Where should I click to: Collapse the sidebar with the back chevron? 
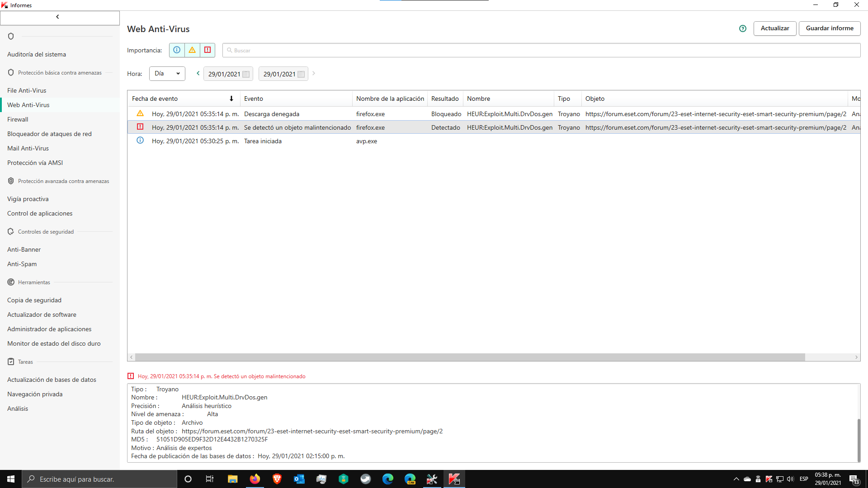(60, 17)
